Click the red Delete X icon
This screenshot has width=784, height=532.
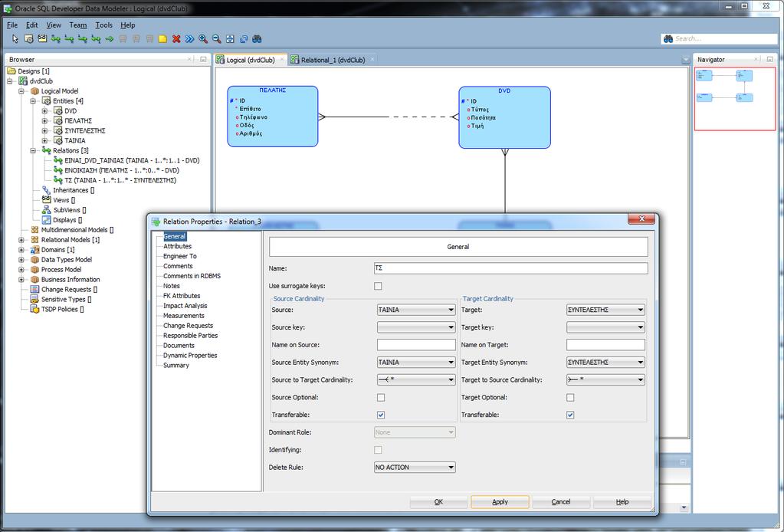[x=176, y=38]
